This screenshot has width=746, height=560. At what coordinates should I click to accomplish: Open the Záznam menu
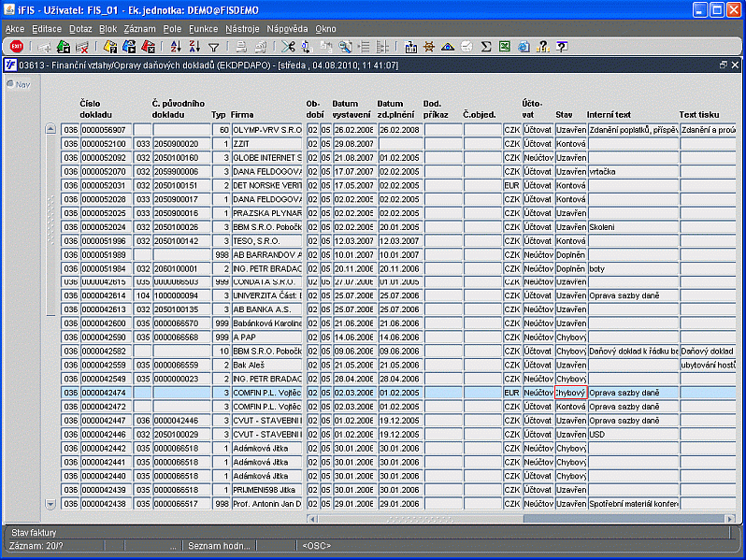pyautogui.click(x=139, y=29)
